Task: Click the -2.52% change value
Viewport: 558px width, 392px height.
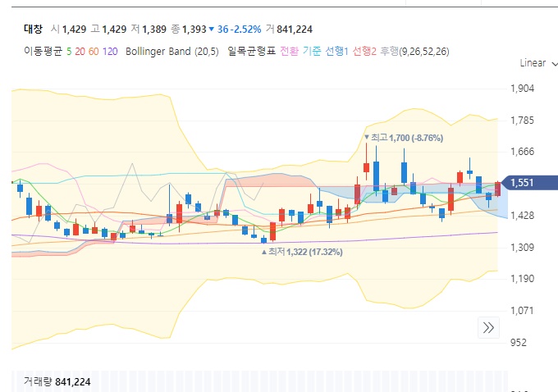Action: point(245,30)
